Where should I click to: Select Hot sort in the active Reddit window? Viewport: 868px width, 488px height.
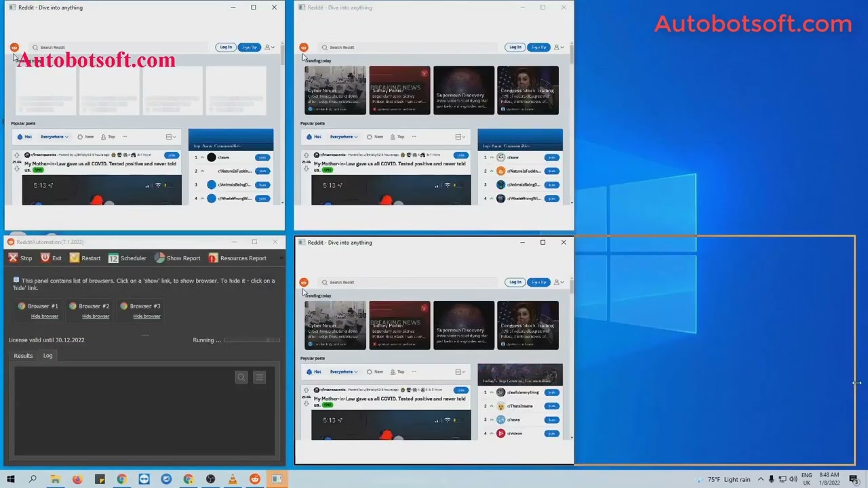coord(313,372)
